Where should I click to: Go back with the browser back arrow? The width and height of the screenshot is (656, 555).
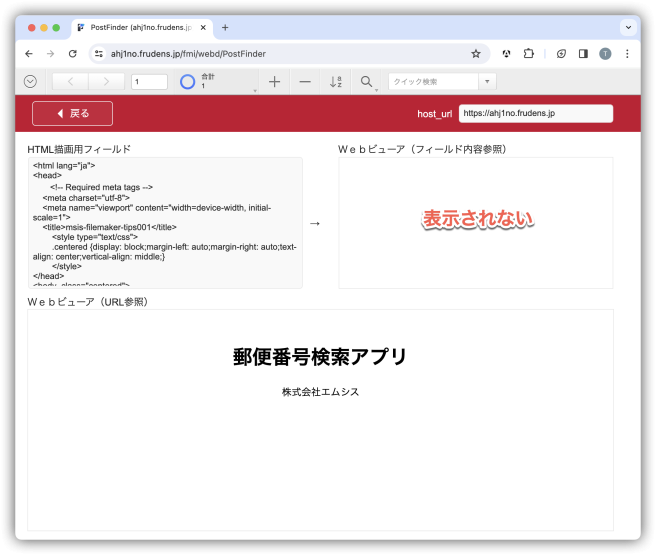click(29, 54)
